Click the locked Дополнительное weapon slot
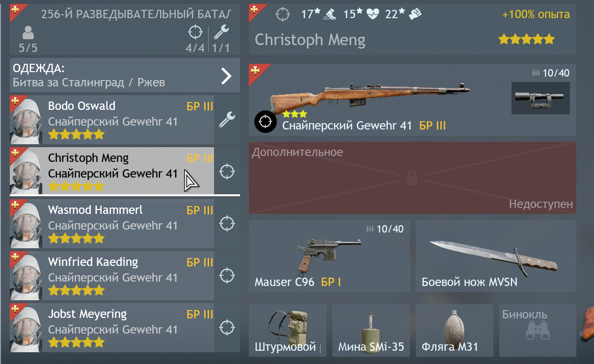594x364 pixels. tap(412, 178)
